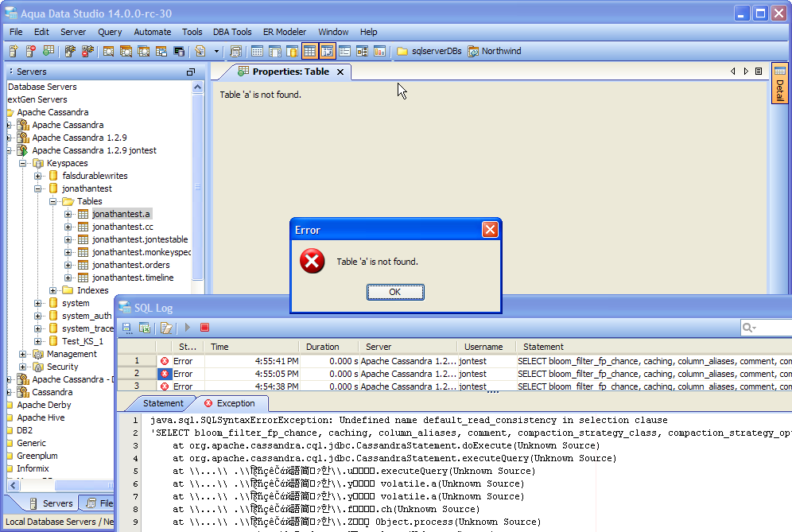Select the SQL Log row with 4:55:05 PM
This screenshot has height=532, width=792.
(x=455, y=374)
